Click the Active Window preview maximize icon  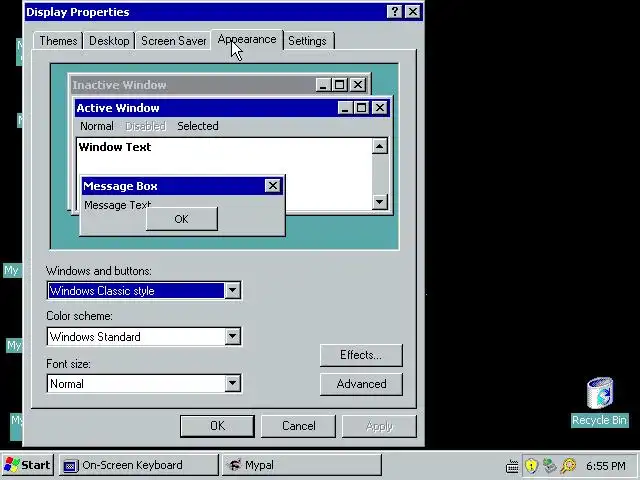(x=361, y=108)
